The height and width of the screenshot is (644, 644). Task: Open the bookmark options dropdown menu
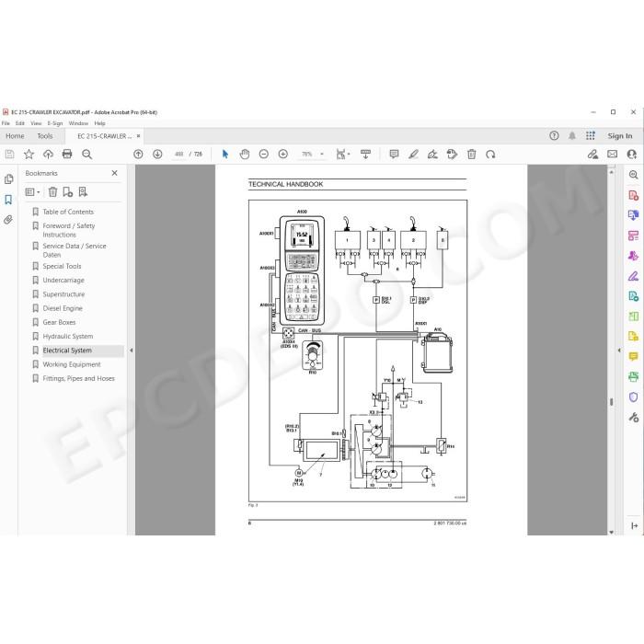click(x=32, y=191)
